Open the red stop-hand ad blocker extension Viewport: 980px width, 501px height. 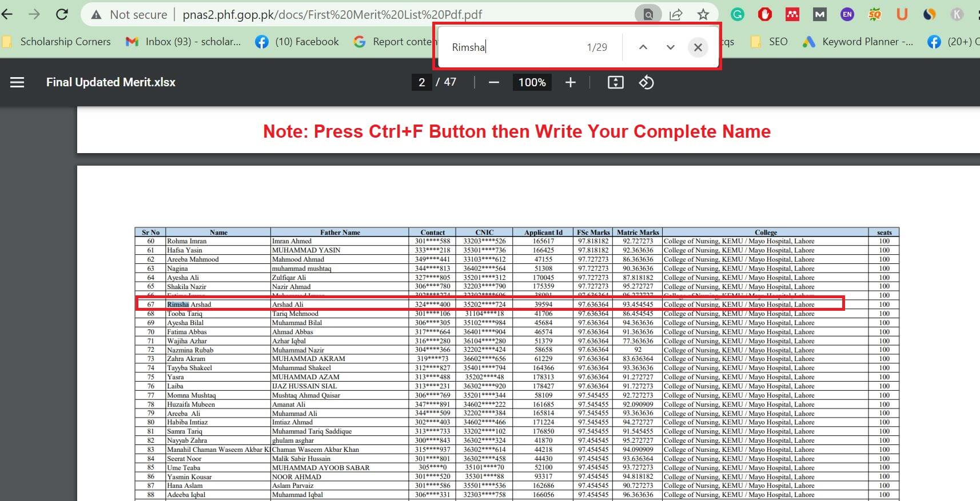pos(765,15)
